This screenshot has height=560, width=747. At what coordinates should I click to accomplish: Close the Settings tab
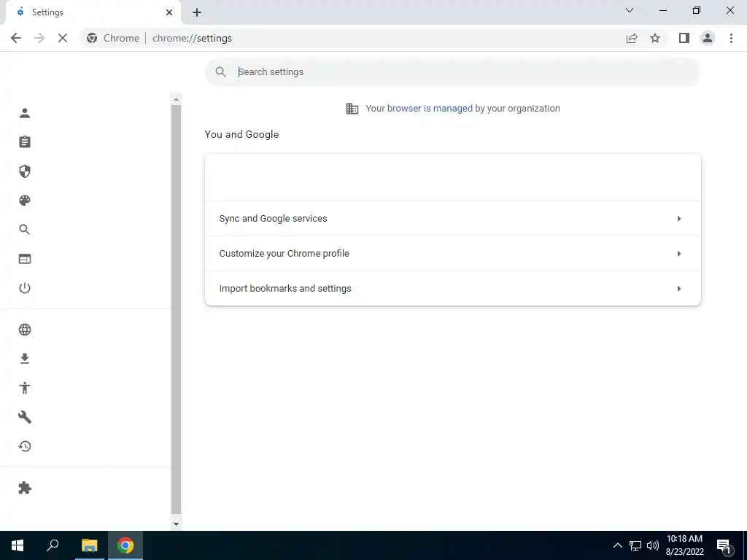[x=169, y=12]
